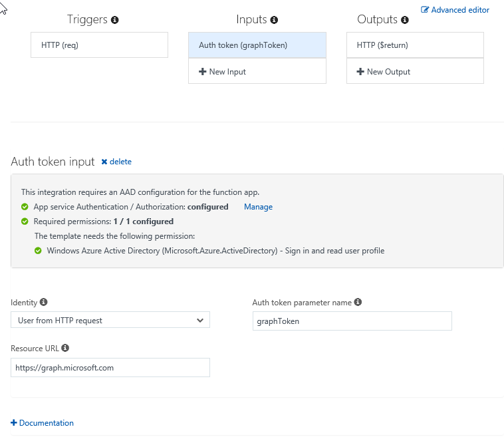The image size is (504, 443).
Task: Open the Advanced editor
Action: pyautogui.click(x=455, y=10)
